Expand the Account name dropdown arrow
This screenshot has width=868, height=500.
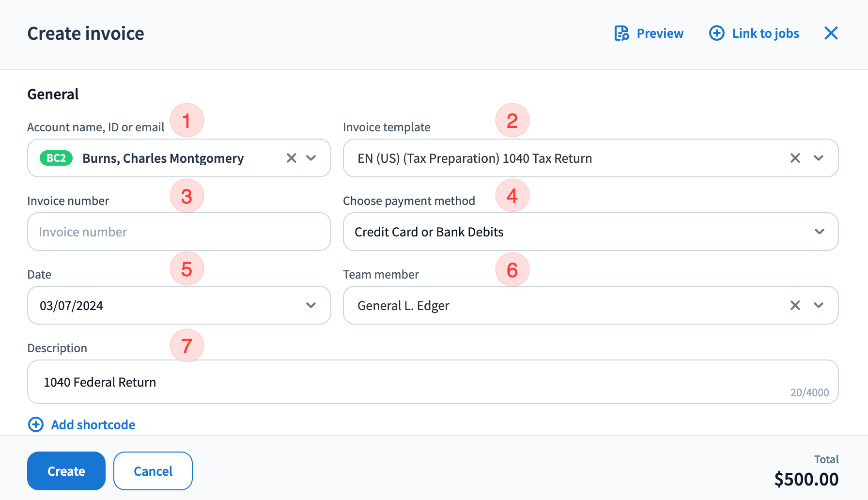(x=311, y=158)
